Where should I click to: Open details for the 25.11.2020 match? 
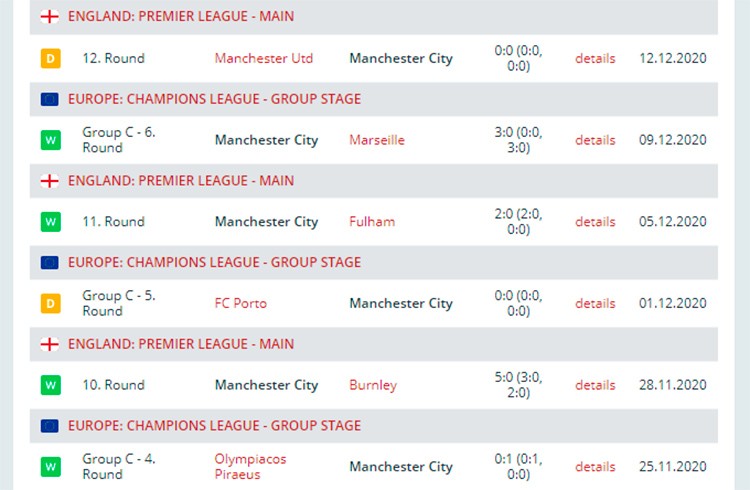[x=595, y=467]
